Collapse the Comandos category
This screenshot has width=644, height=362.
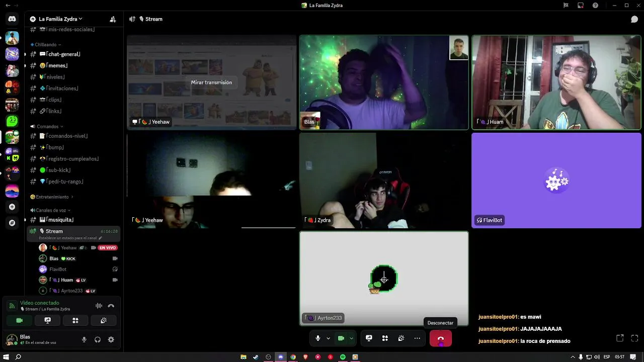pyautogui.click(x=47, y=127)
